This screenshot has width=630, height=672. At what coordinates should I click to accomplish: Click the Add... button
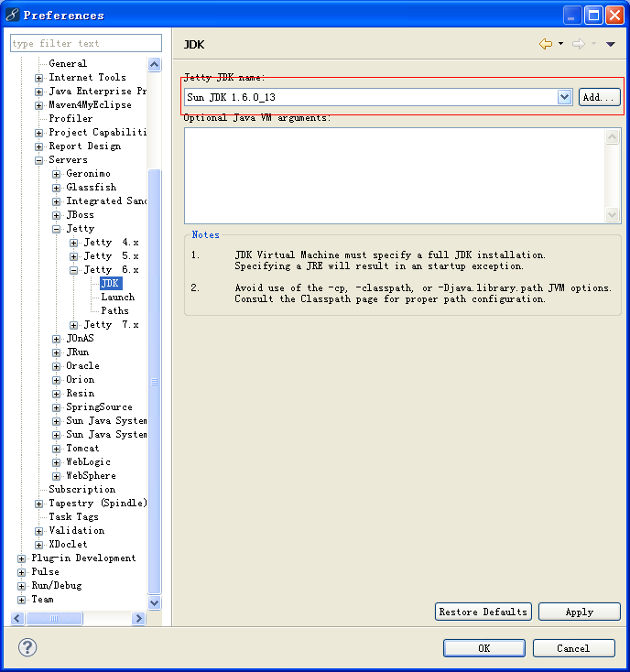599,97
